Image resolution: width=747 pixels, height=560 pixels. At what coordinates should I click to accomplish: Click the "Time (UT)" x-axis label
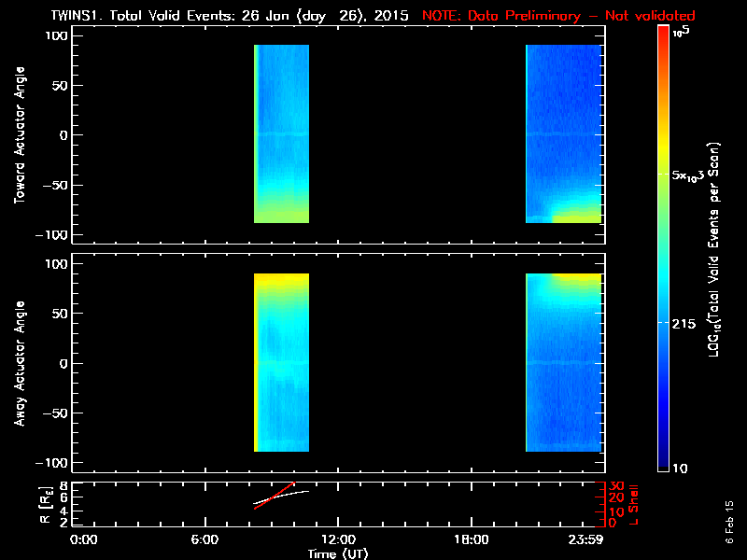[338, 554]
